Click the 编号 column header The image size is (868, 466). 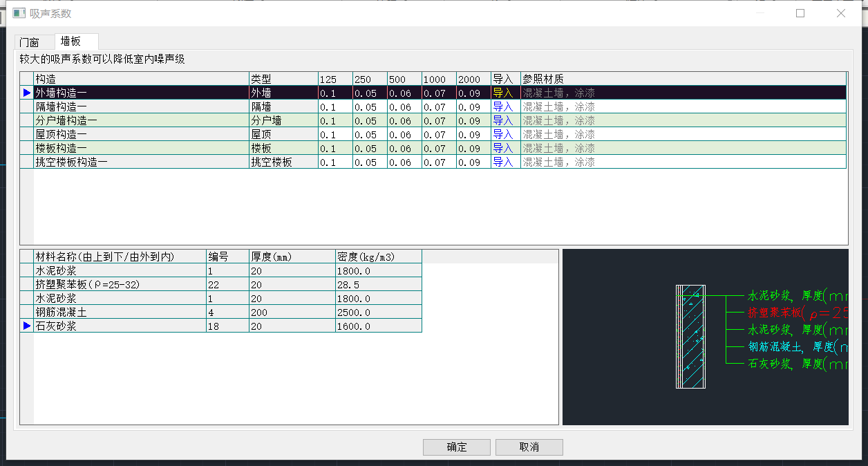tap(227, 257)
